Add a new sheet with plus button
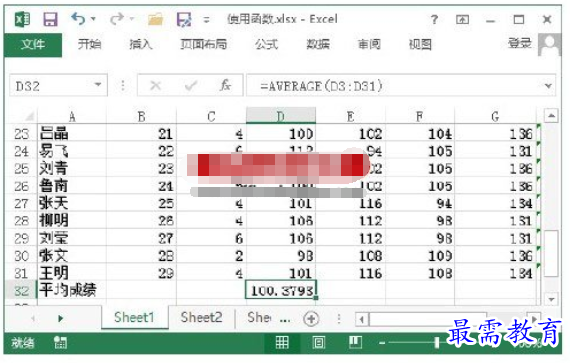 (311, 319)
